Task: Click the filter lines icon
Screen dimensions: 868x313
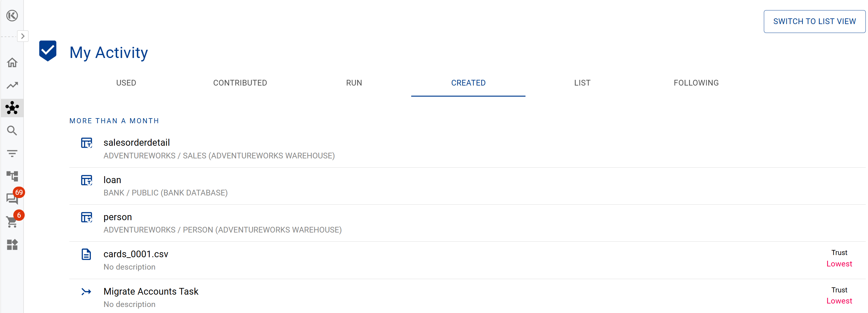Action: coord(12,153)
